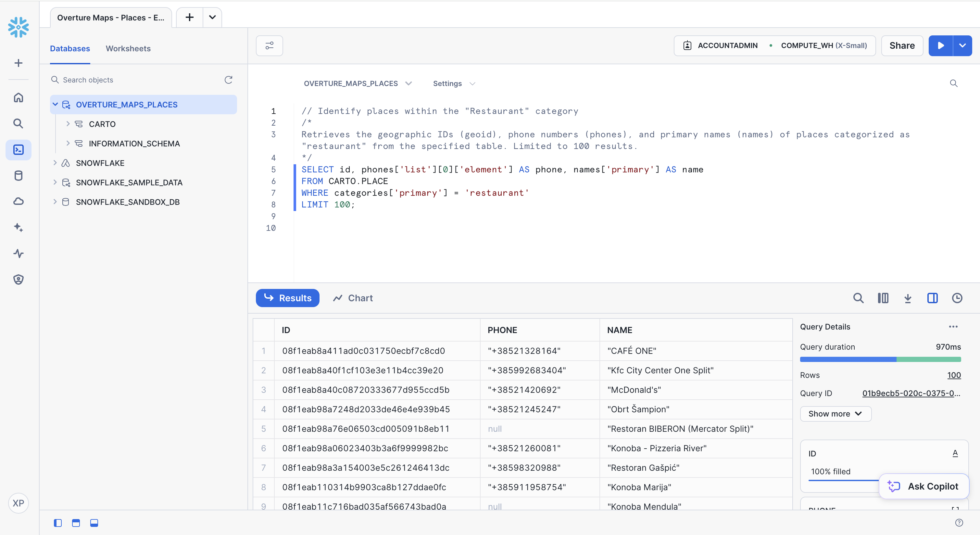The width and height of the screenshot is (980, 535).
Task: Expand the CARTO schema
Action: click(68, 124)
